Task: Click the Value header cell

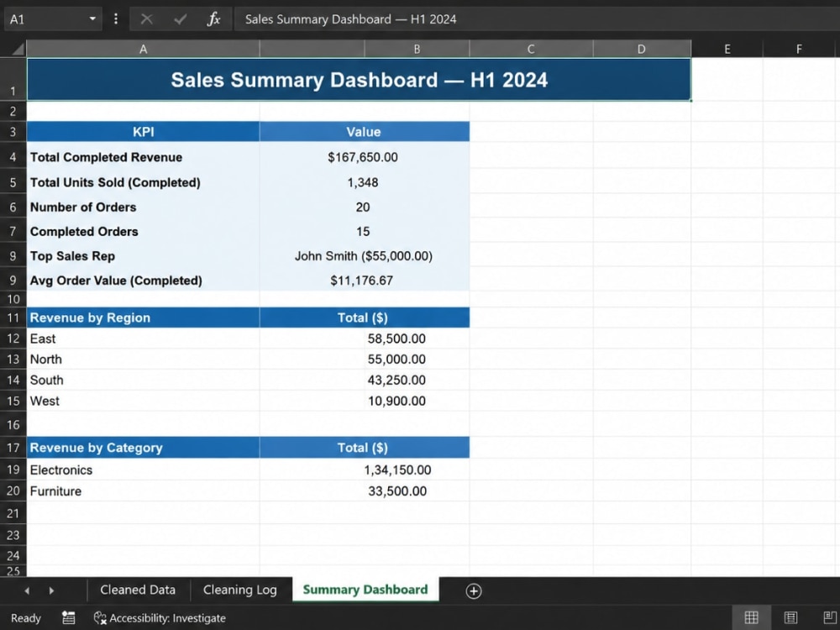Action: click(x=365, y=132)
